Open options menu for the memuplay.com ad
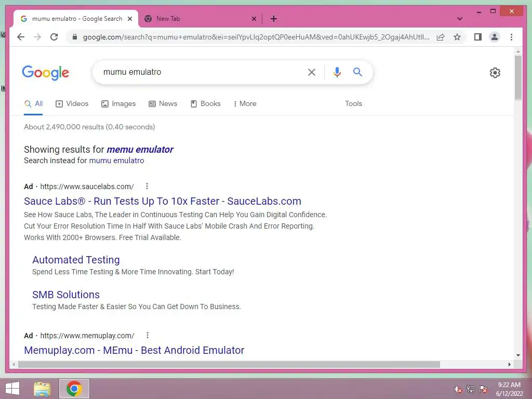This screenshot has height=399, width=532. (147, 335)
